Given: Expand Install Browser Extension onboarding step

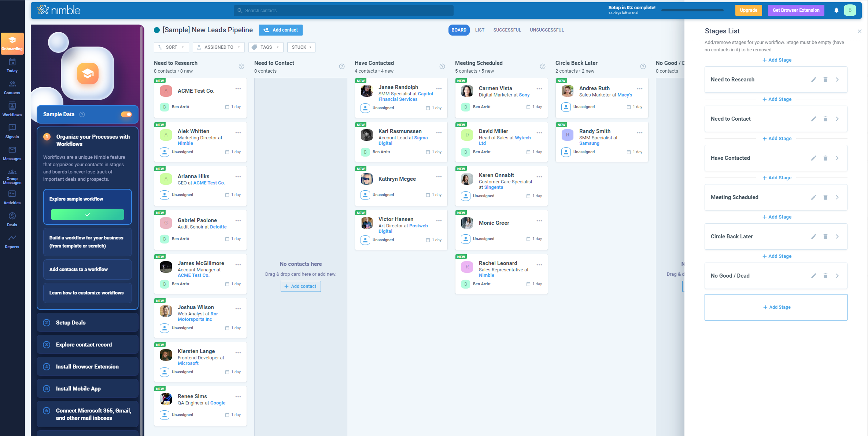Looking at the screenshot, I should [88, 367].
